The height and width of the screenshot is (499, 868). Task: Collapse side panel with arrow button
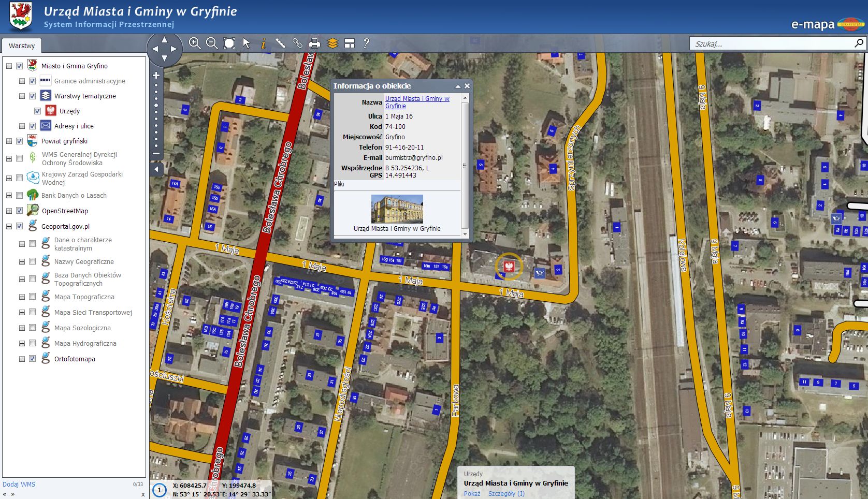[x=156, y=169]
